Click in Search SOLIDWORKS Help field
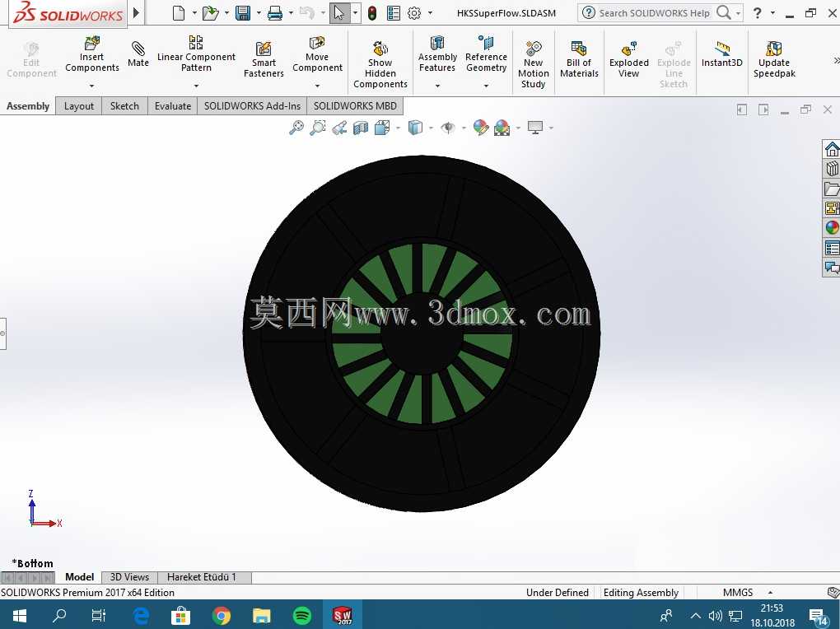This screenshot has height=629, width=840. pos(654,13)
